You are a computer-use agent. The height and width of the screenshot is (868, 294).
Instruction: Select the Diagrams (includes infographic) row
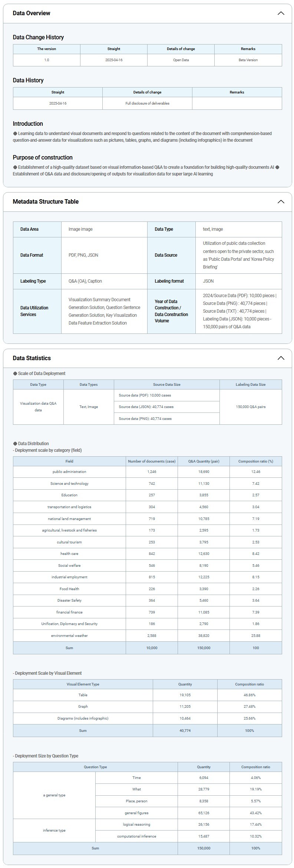(83, 719)
